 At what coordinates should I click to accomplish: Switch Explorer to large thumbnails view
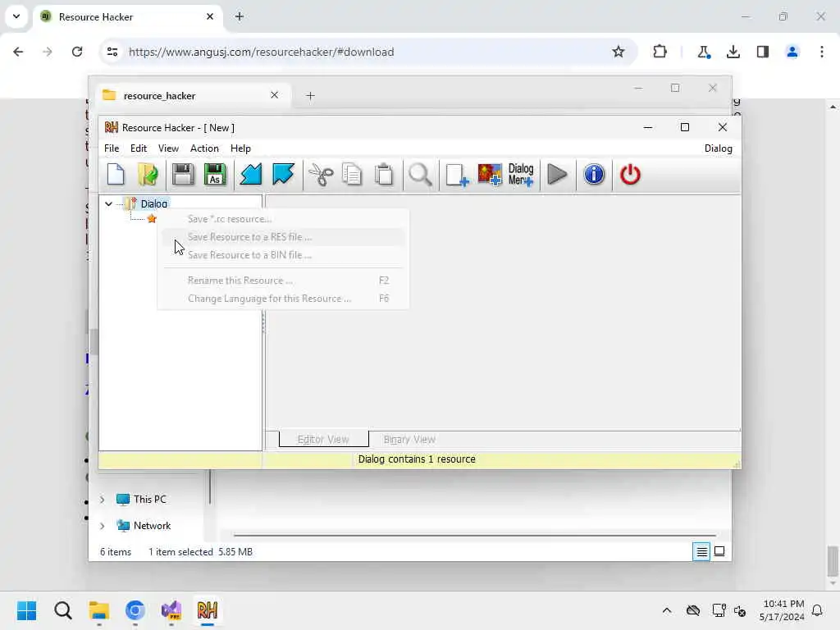point(719,551)
